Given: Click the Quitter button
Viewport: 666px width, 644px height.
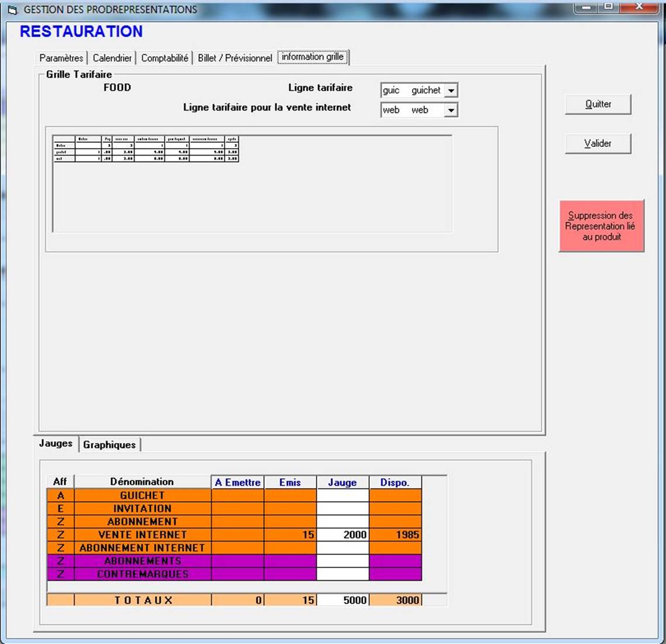Looking at the screenshot, I should tap(598, 104).
